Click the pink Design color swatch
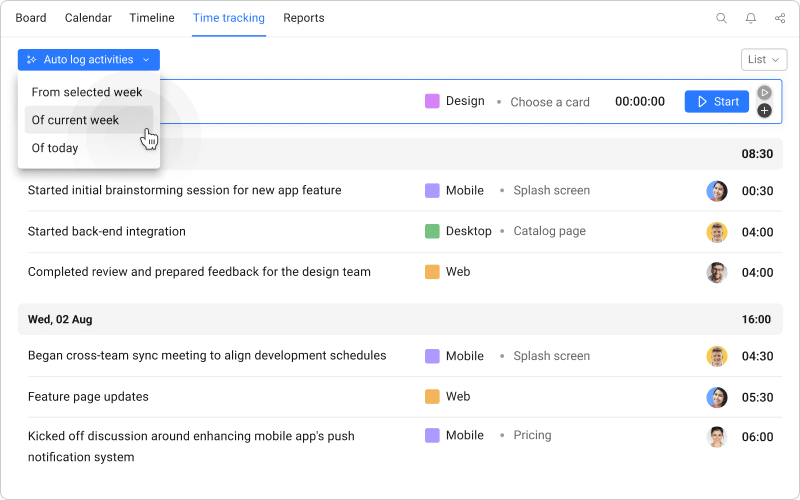Viewport: 800px width, 500px height. click(x=432, y=101)
